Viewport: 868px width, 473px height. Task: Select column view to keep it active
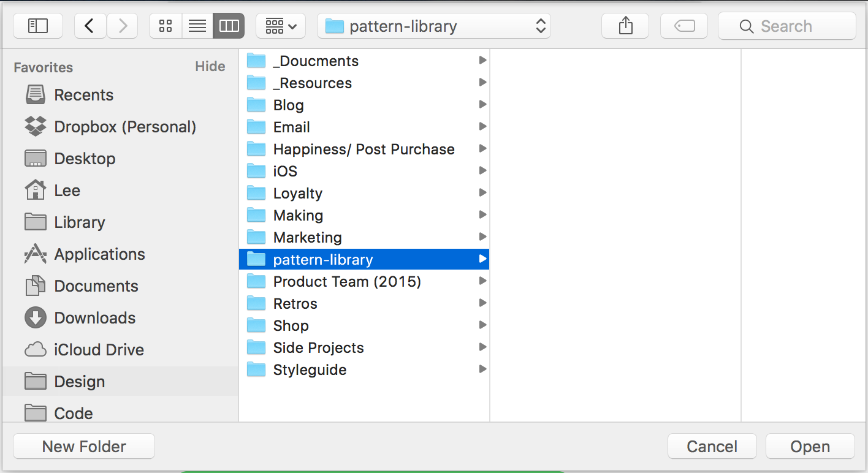pos(228,25)
